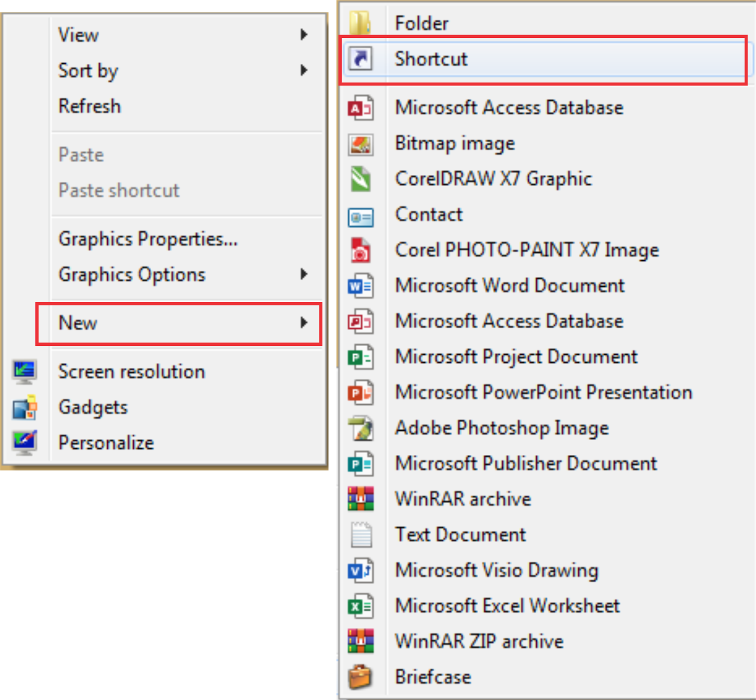Create a new Microsoft Word Document
Image resolution: width=756 pixels, height=700 pixels.
click(x=509, y=285)
